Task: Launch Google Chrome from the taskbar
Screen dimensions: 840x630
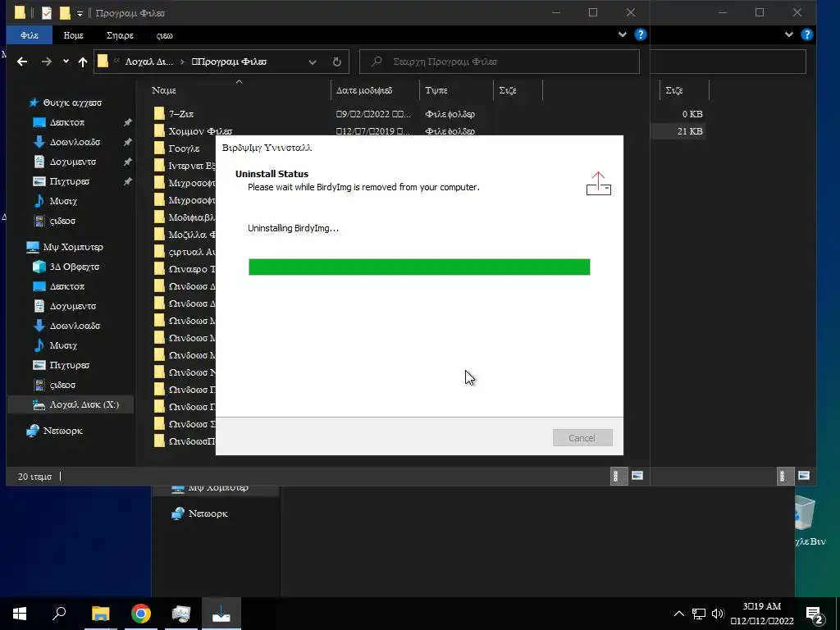Action: tap(140, 614)
